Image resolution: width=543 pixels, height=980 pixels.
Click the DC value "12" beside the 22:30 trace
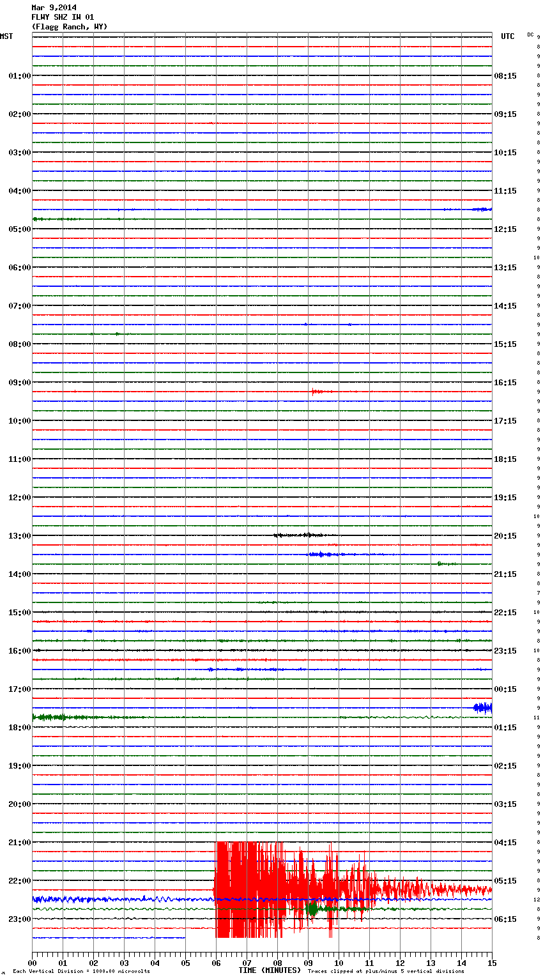point(537,900)
